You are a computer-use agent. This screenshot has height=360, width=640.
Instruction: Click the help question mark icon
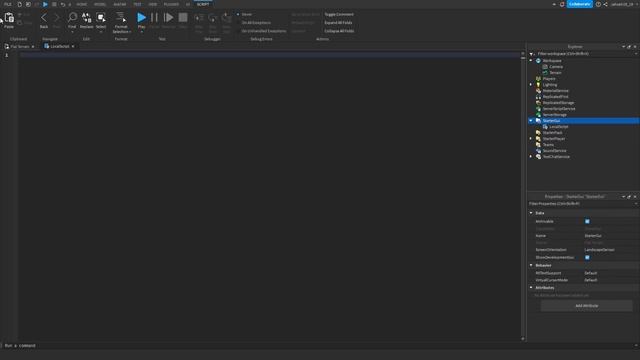click(x=598, y=4)
